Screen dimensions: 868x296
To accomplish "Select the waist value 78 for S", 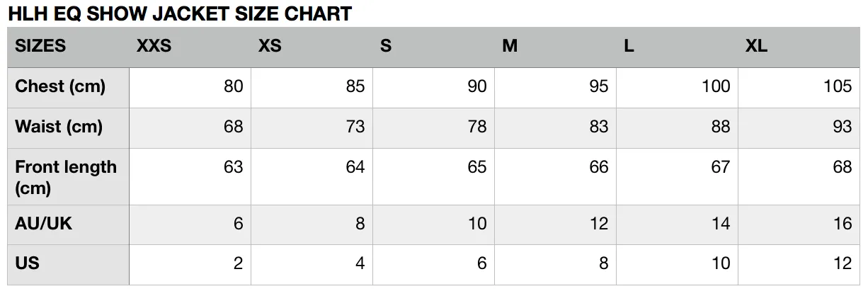I will coord(477,127).
